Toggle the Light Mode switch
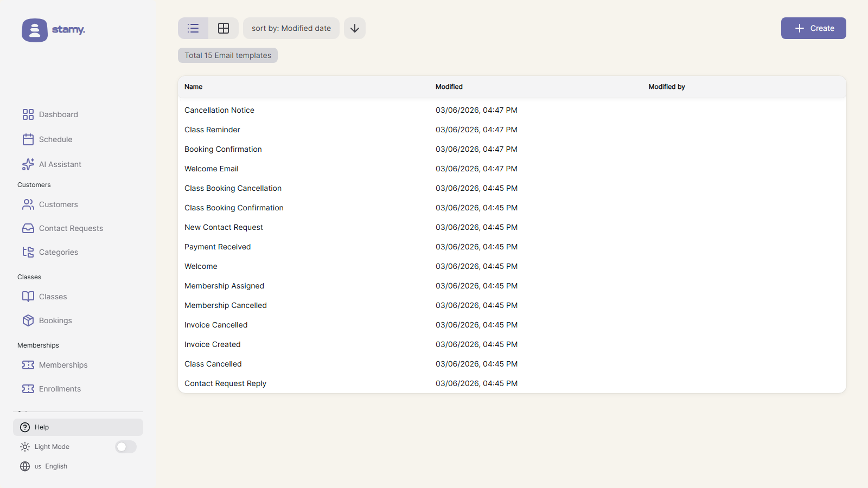 [x=126, y=447]
